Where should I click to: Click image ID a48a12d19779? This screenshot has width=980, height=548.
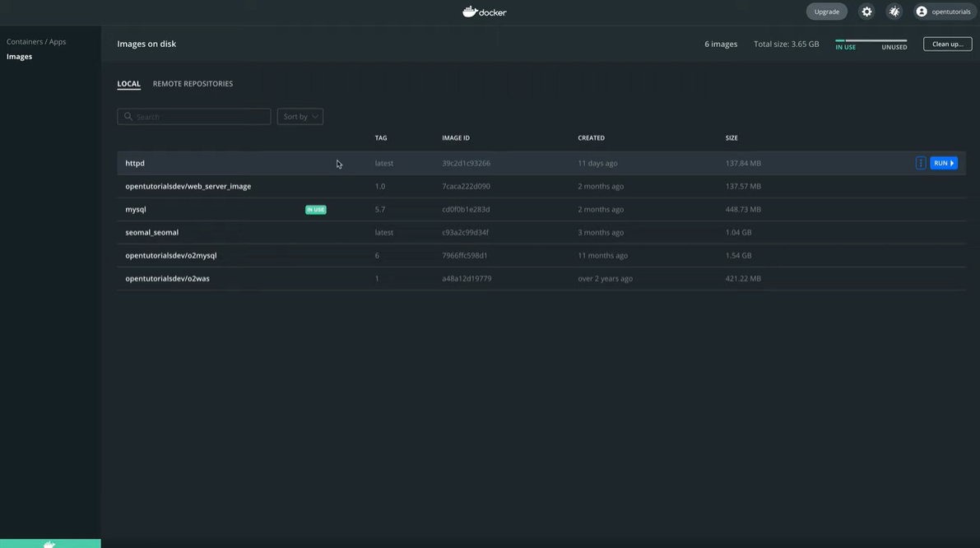click(467, 279)
